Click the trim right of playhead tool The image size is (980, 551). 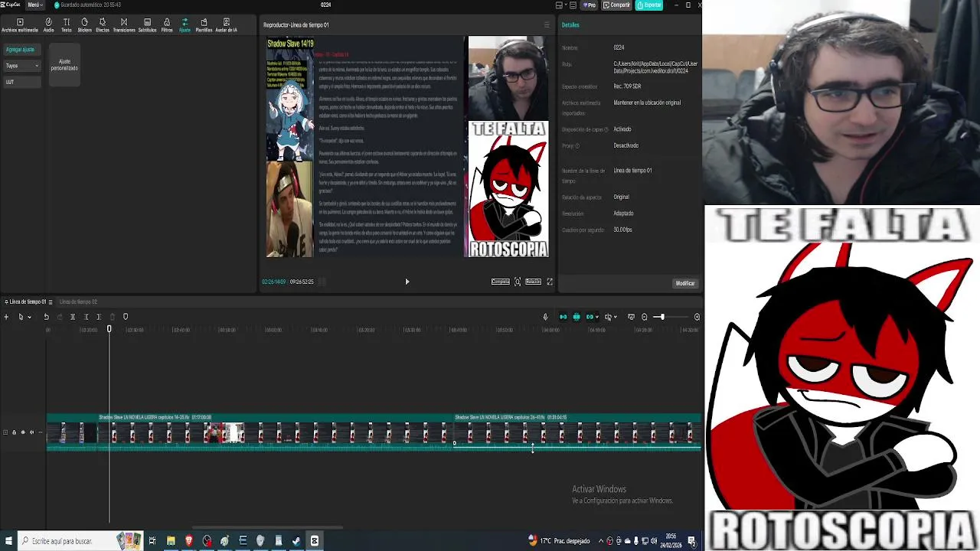point(98,317)
